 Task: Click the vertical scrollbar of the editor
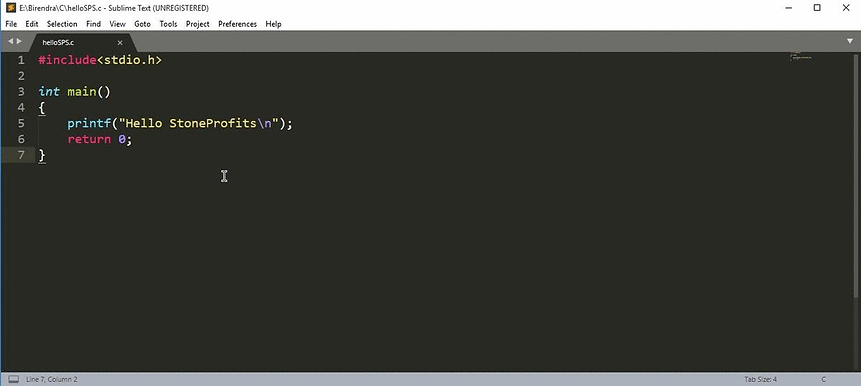click(x=856, y=176)
